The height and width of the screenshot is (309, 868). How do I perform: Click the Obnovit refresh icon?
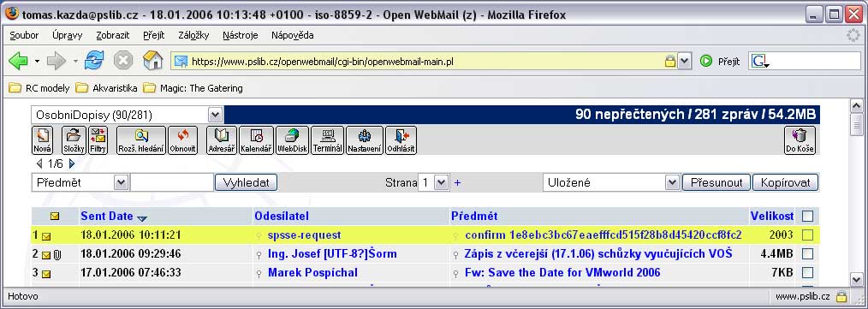[182, 140]
